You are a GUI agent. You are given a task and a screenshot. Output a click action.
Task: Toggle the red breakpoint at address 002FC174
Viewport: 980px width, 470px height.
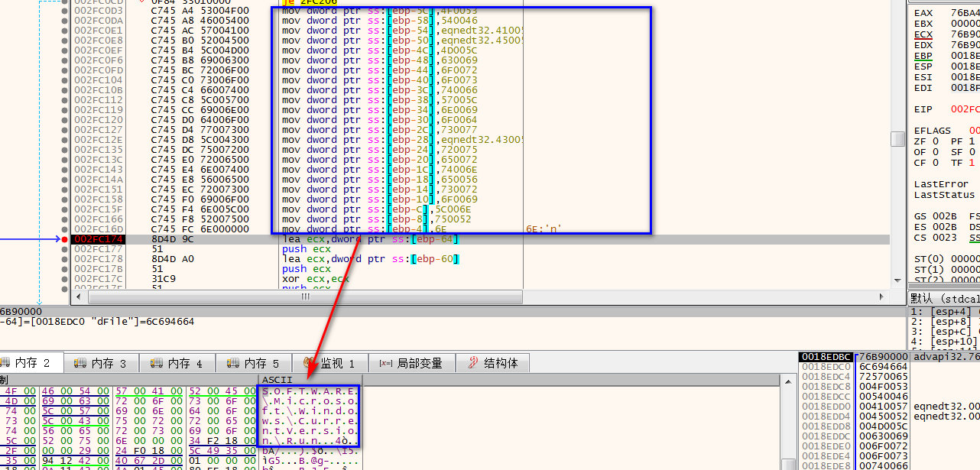pos(64,239)
